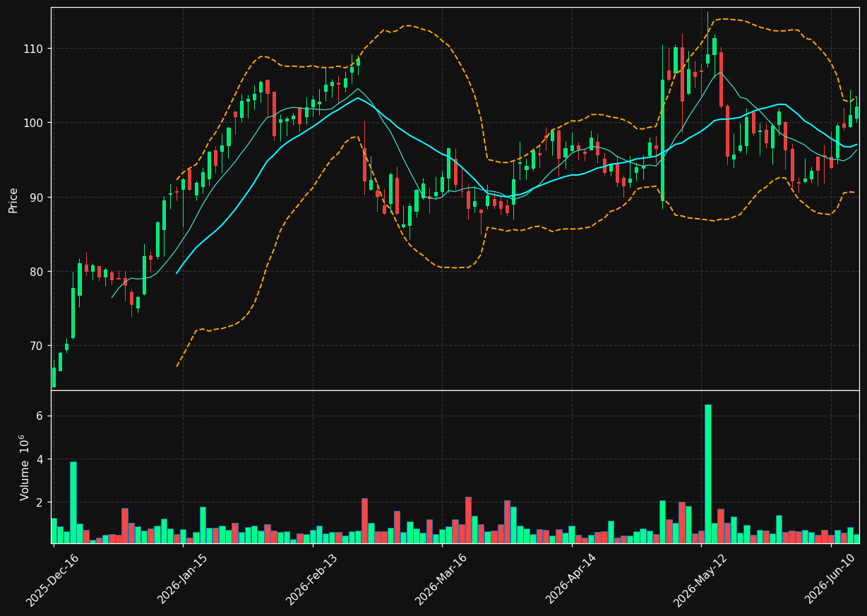Click the 2025-Dec-16 date label
This screenshot has height=616, width=867.
(52, 580)
